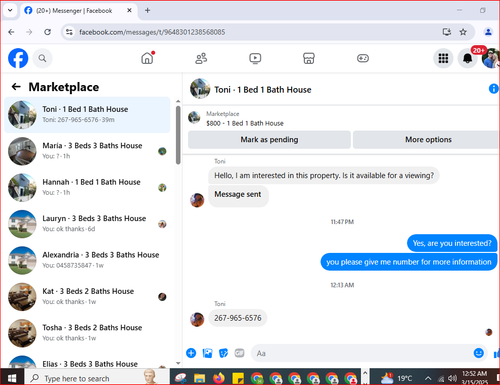This screenshot has height=385, width=500.
Task: Open the tab search dropdown arrow
Action: [x=10, y=10]
